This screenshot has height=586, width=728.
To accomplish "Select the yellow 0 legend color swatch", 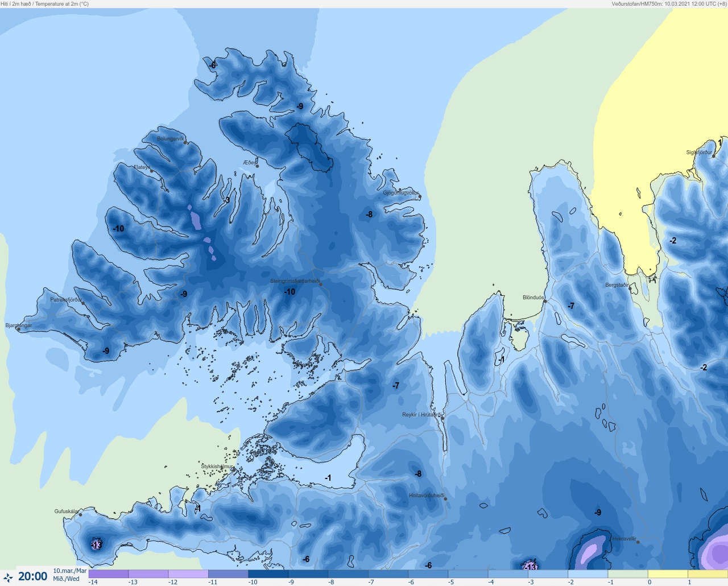I will tap(668, 574).
